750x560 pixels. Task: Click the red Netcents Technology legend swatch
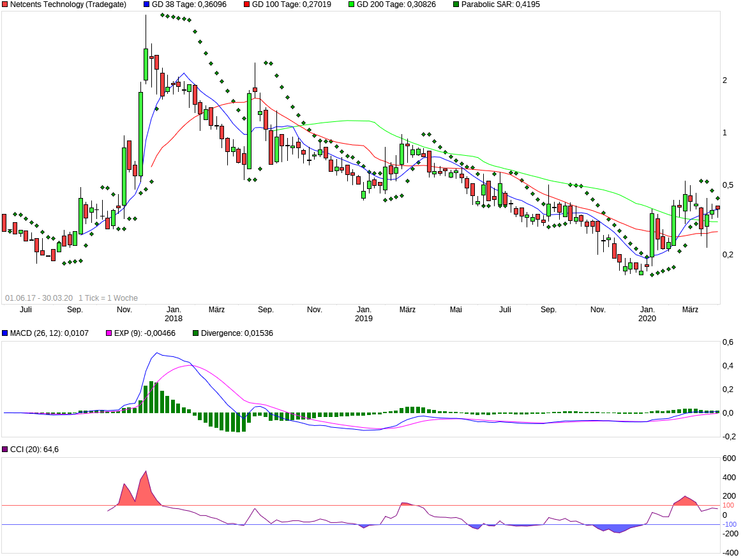[4, 4]
